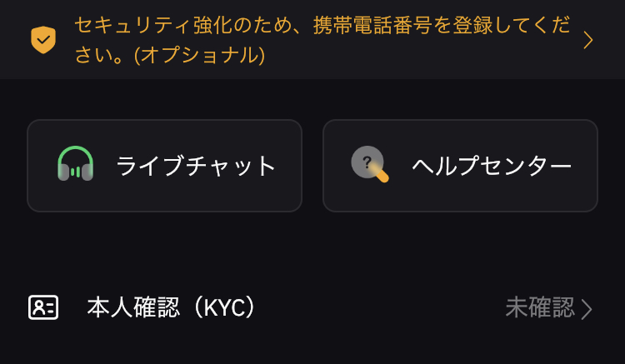Select the live chat support card
625x364 pixels.
164,166
